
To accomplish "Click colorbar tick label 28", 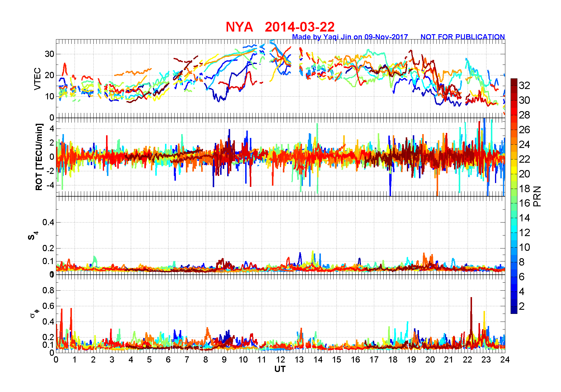I will pyautogui.click(x=524, y=115).
